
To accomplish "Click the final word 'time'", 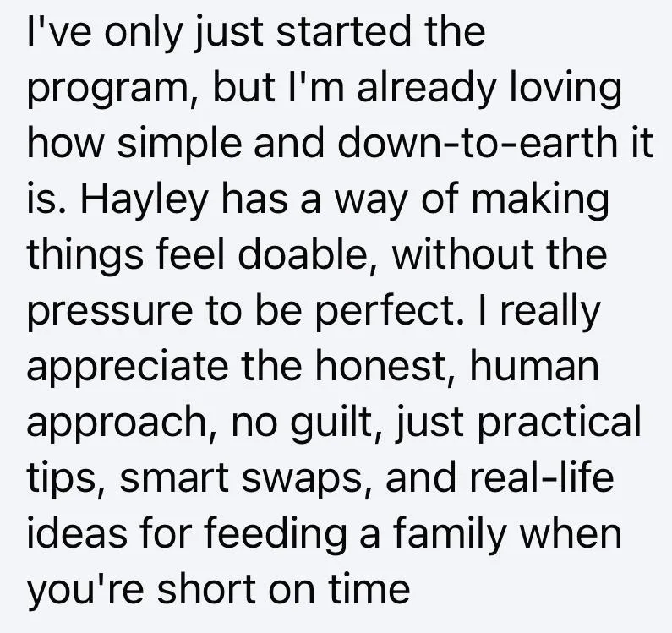I will [x=369, y=587].
